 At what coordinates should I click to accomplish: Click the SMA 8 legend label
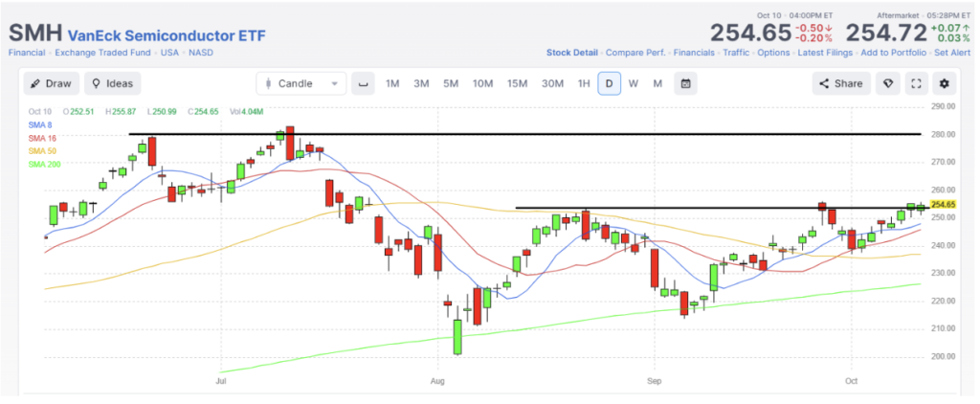coord(40,125)
